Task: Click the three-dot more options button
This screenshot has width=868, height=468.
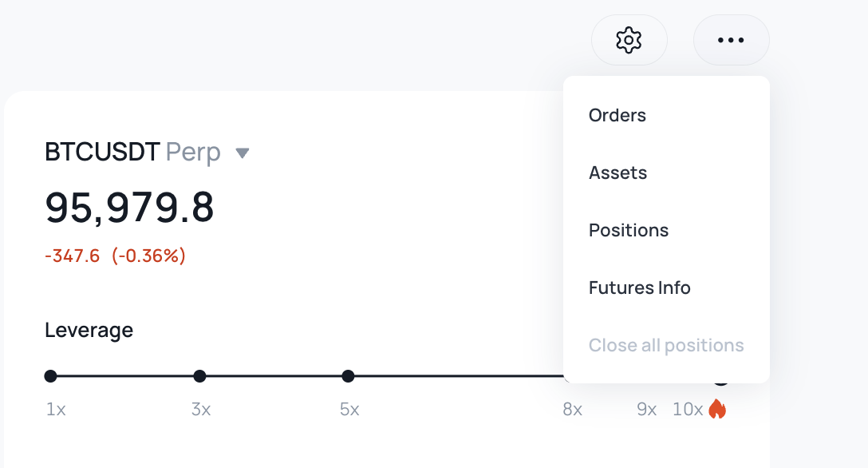Action: 731,40
